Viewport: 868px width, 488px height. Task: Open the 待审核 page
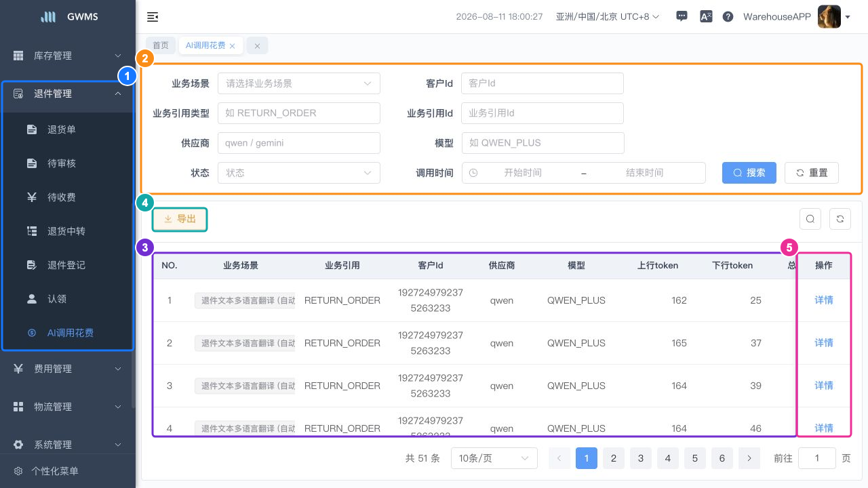(x=68, y=163)
